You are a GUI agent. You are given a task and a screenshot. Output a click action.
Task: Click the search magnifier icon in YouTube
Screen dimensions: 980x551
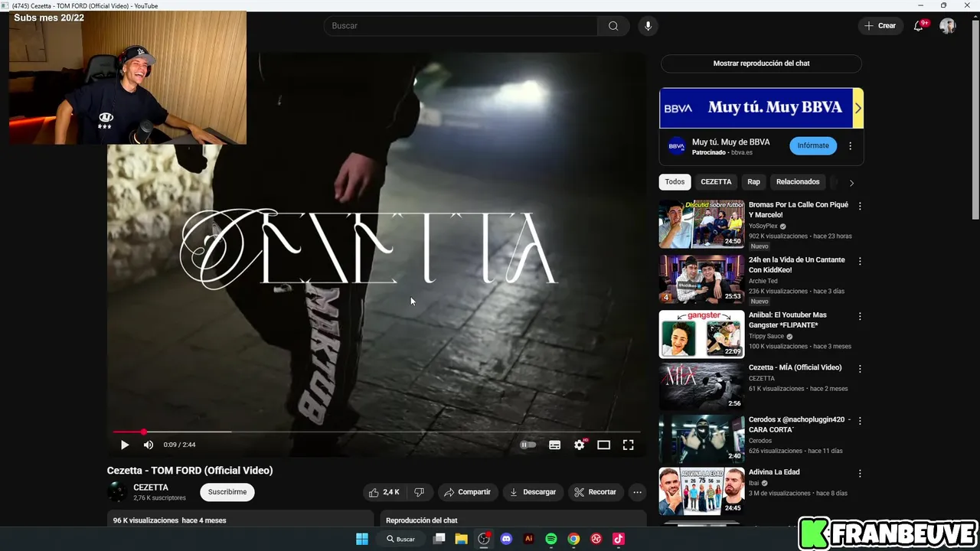pos(613,26)
